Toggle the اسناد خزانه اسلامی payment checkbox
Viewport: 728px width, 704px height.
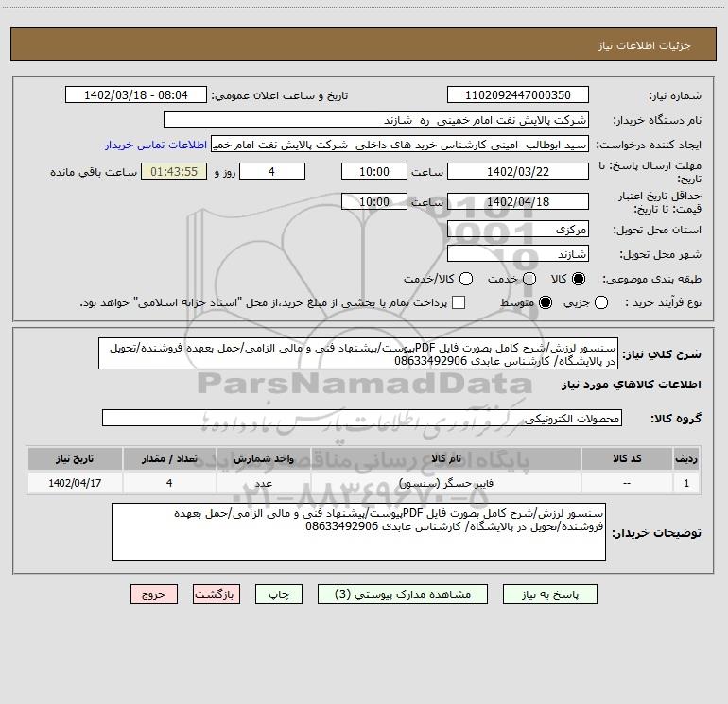point(459,302)
